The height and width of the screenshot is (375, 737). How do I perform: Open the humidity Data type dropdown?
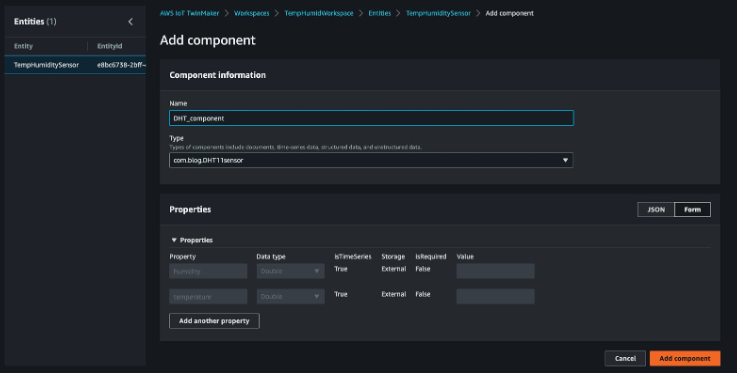(290, 271)
